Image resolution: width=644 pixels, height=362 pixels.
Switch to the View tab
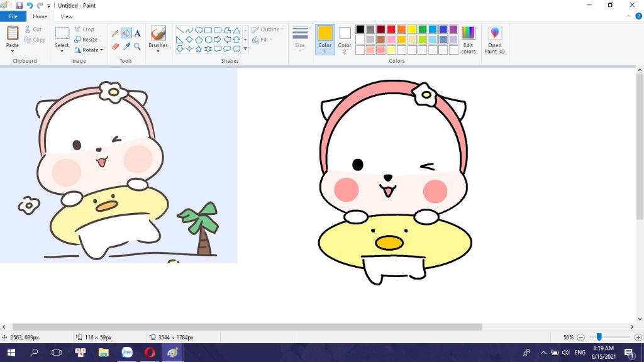[67, 16]
